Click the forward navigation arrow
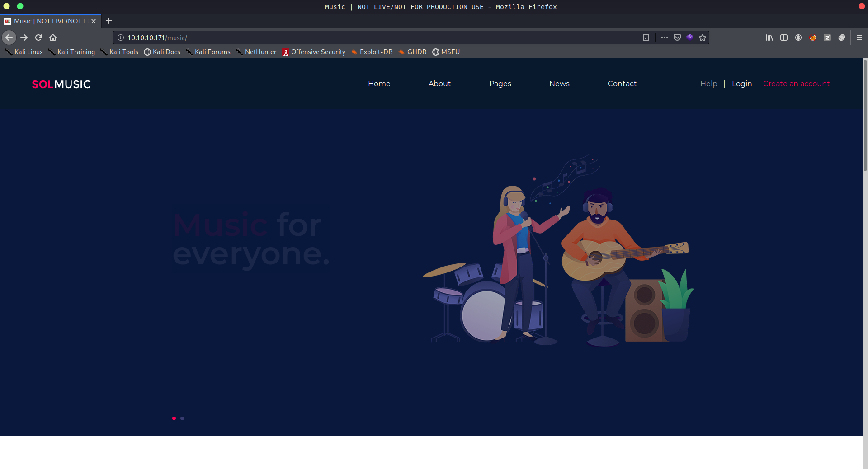 tap(24, 37)
